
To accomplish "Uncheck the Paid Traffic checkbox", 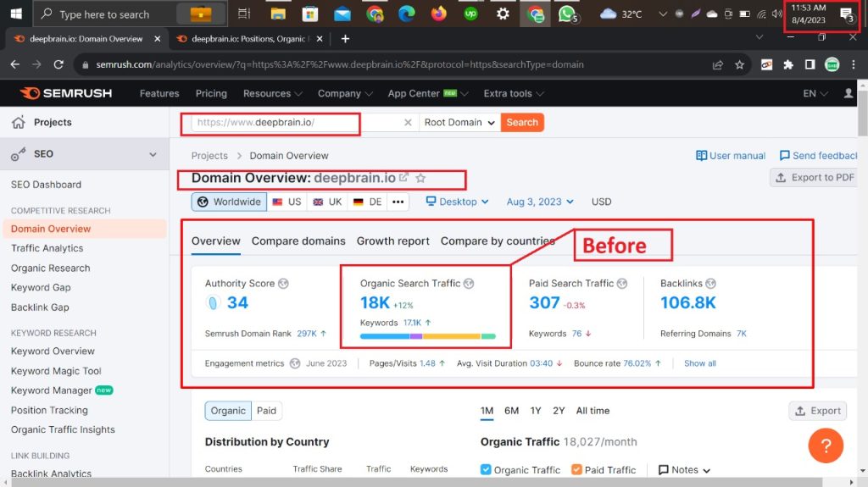I will point(576,469).
